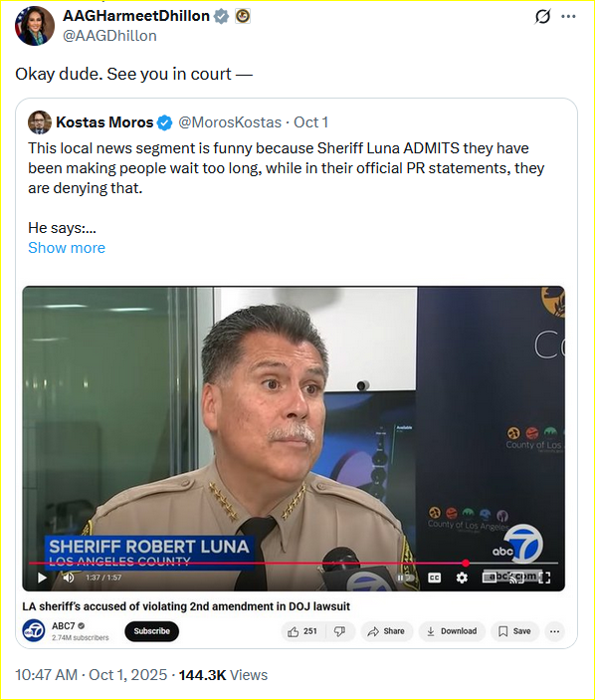This screenshot has height=700, width=595.
Task: Click the Grok icon on the post
Action: [542, 17]
